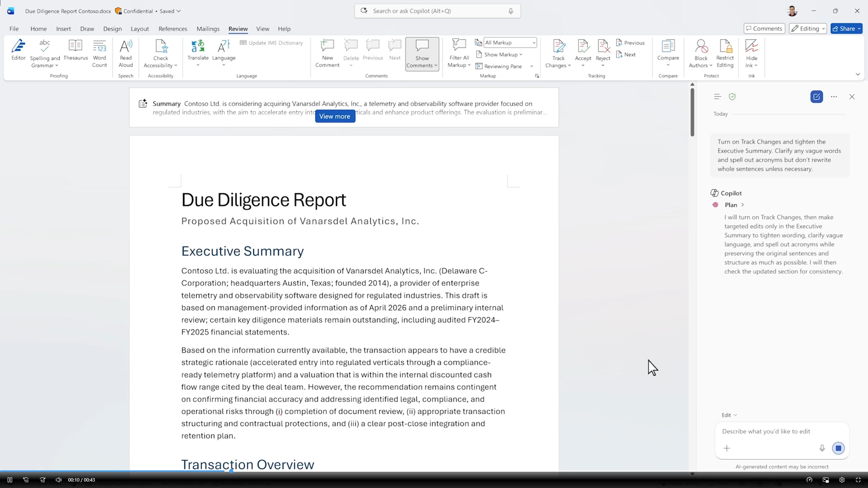The image size is (868, 488).
Task: Collapse the ribbon with chevron
Action: [857, 74]
